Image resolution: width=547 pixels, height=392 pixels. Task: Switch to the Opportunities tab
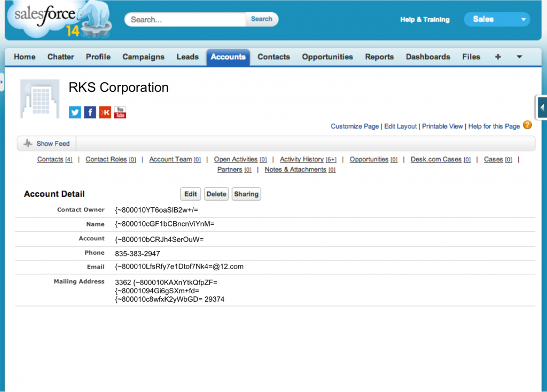(327, 57)
